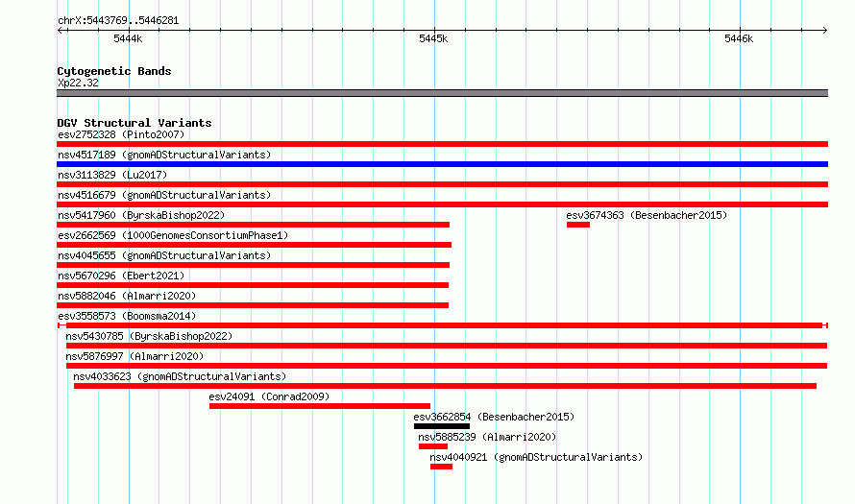
Task: Click nsv5876997 (Almarri2020) label
Action: point(134,356)
